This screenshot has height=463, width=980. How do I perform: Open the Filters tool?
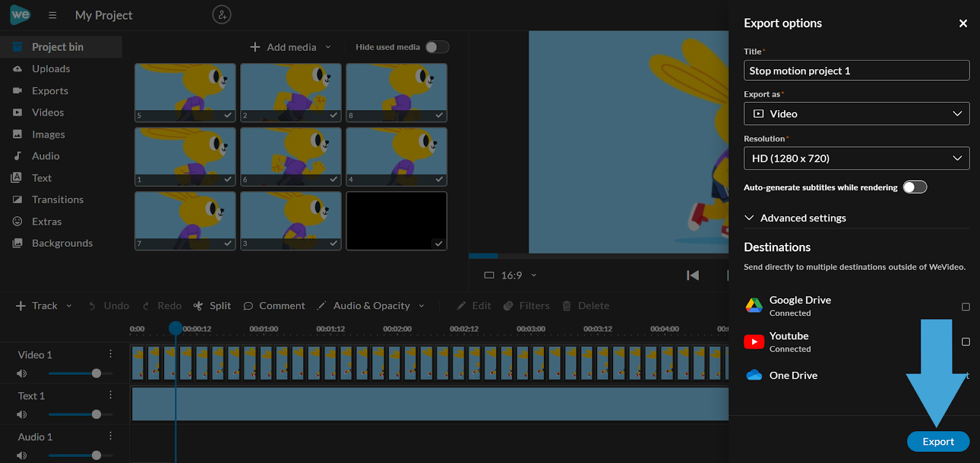(x=526, y=306)
